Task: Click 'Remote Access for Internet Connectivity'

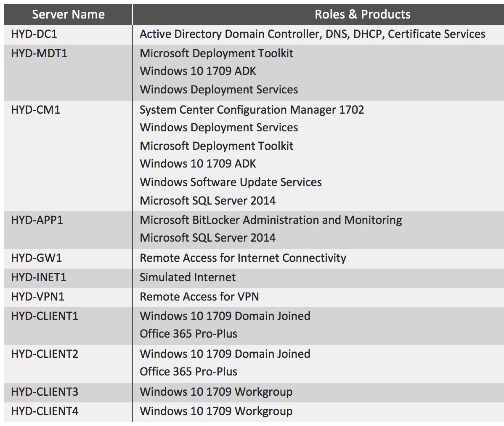Action: click(x=243, y=258)
